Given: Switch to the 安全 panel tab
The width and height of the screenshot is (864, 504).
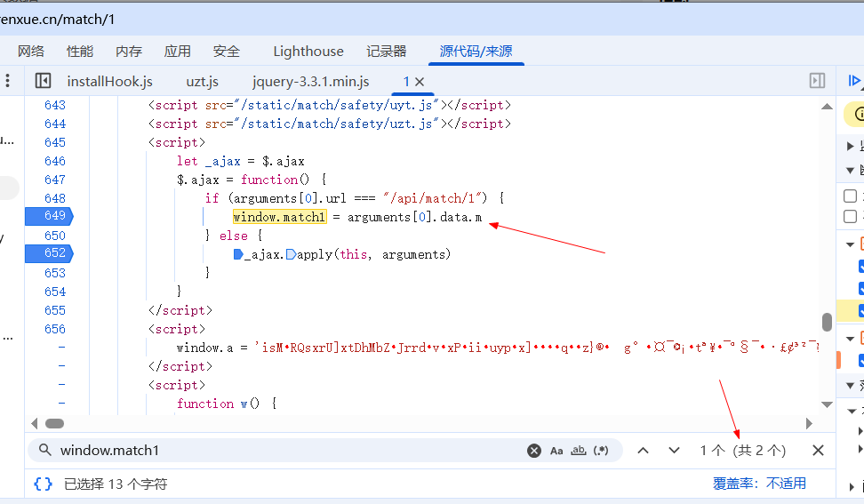Looking at the screenshot, I should [227, 52].
